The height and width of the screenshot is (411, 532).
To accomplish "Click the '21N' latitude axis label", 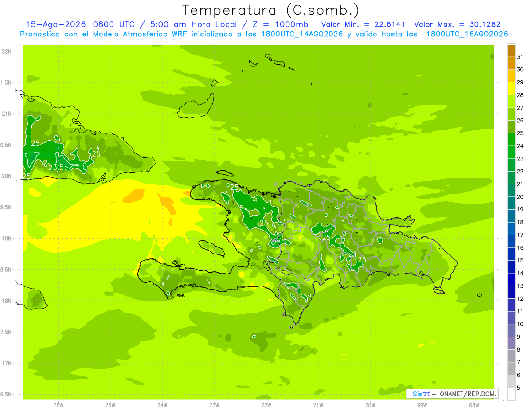I will click(x=7, y=114).
